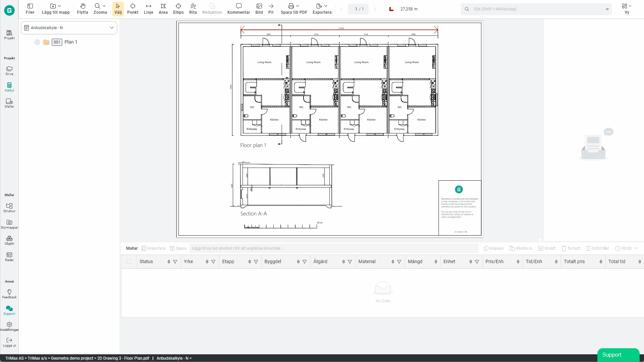Expand the Anbudskalkyle - N dropdown
Viewport: 644px width, 362px height.
69,28
